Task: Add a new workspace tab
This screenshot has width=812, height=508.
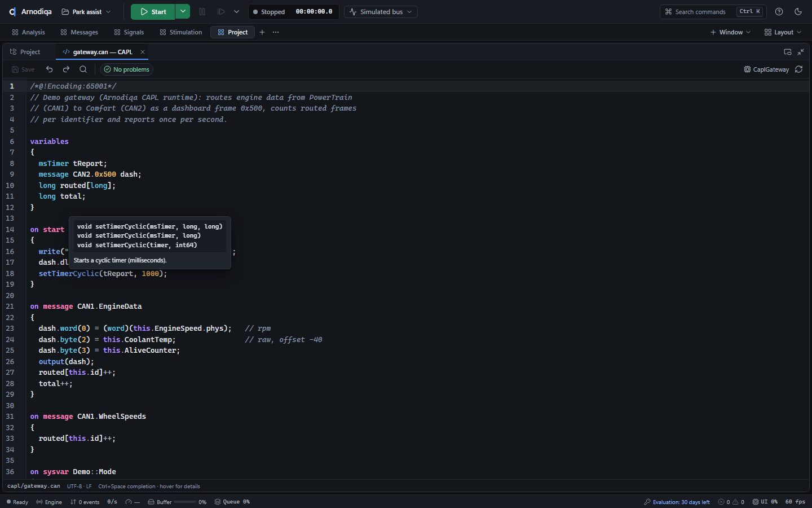Action: pos(262,32)
